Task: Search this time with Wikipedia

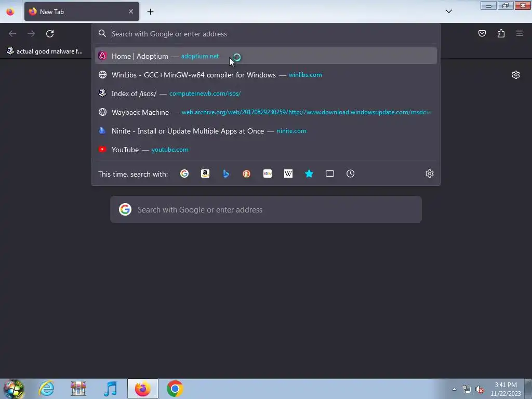Action: coord(288,174)
